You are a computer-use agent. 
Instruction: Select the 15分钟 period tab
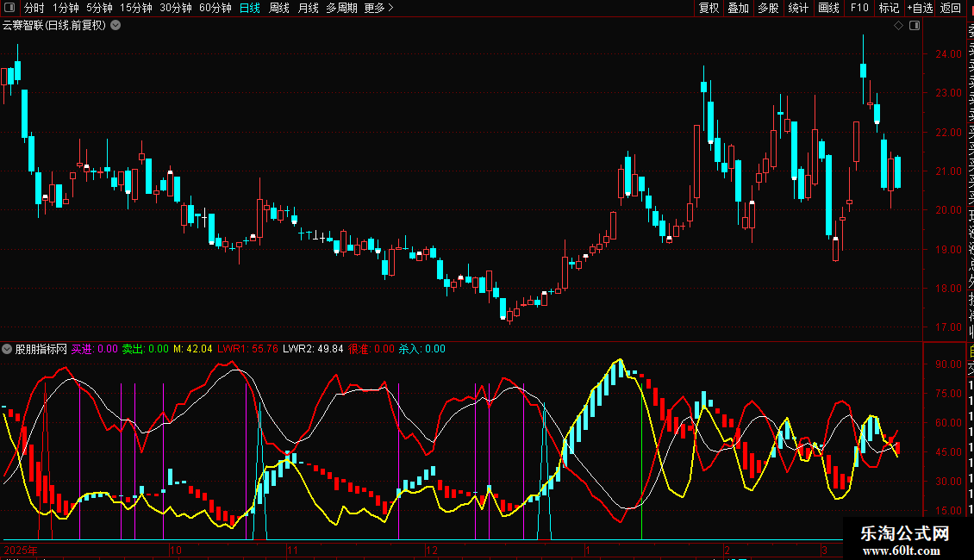coord(136,8)
